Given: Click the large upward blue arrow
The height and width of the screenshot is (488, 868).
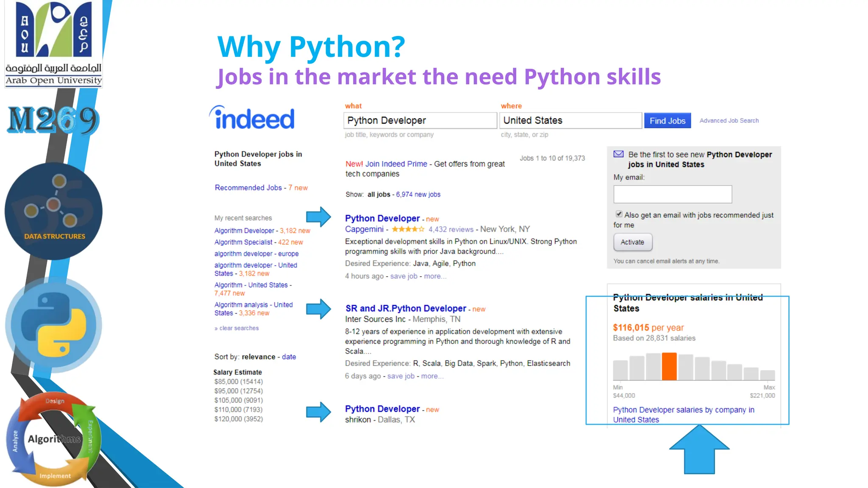Looking at the screenshot, I should [x=699, y=450].
